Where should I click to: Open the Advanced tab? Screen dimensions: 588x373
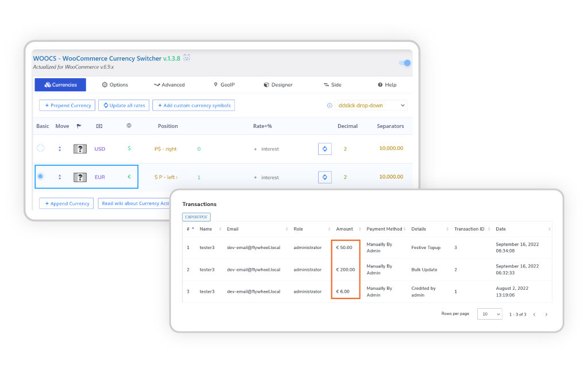tap(169, 85)
